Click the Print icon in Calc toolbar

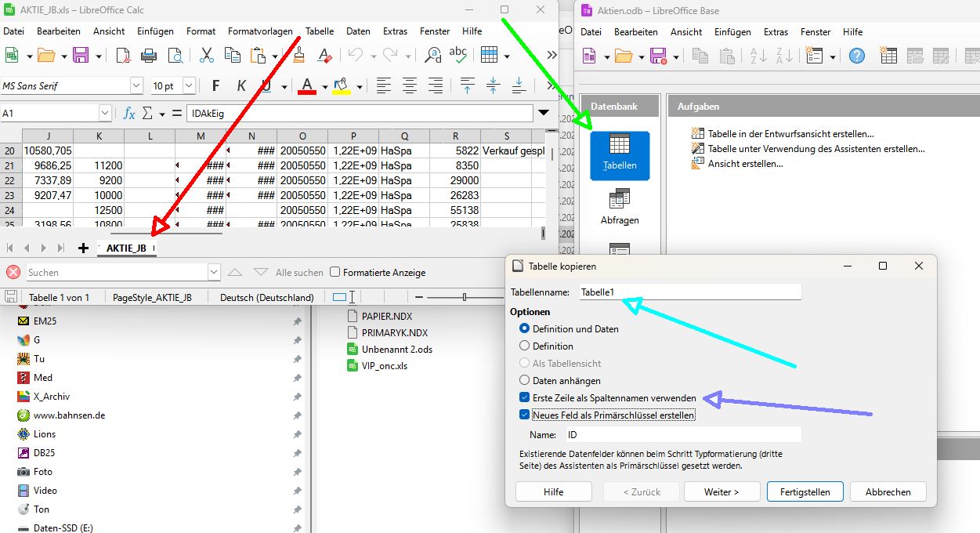click(x=149, y=55)
